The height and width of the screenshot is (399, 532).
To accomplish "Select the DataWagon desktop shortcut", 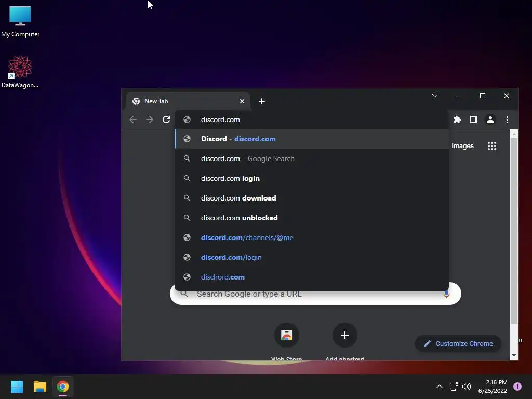I will [20, 72].
